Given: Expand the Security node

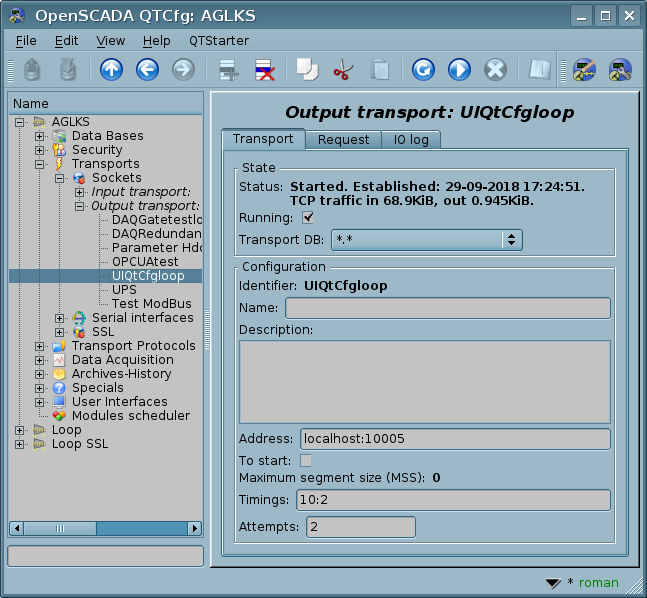Looking at the screenshot, I should [x=39, y=150].
